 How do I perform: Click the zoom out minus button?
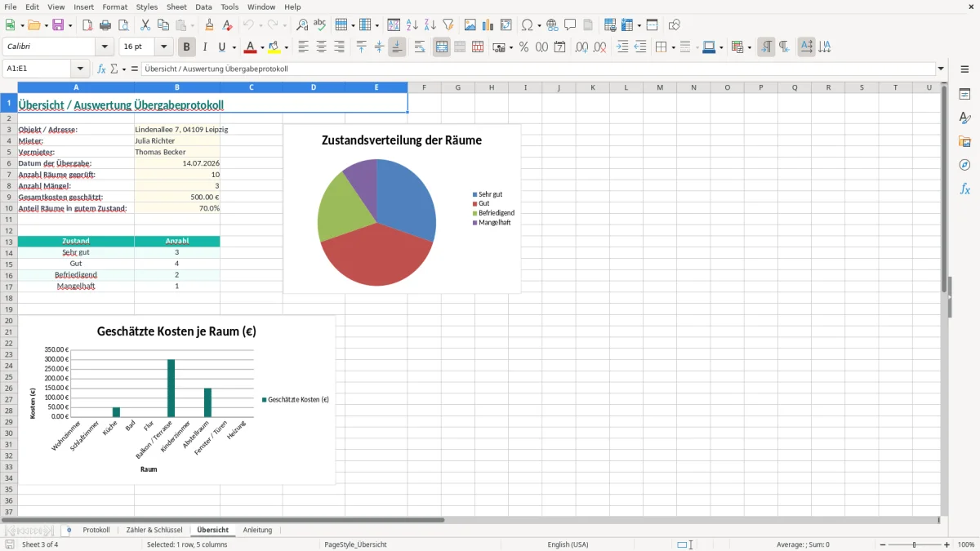point(883,544)
